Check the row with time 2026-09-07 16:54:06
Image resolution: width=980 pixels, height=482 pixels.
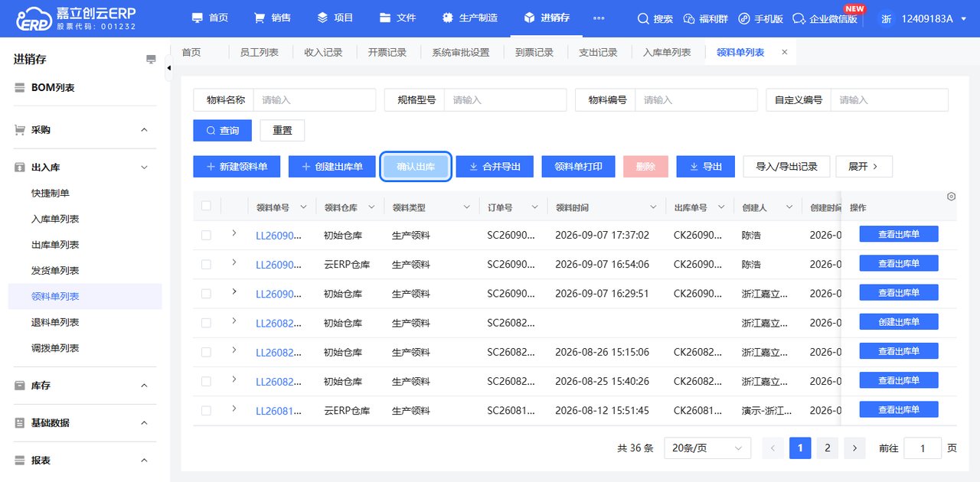pos(206,265)
